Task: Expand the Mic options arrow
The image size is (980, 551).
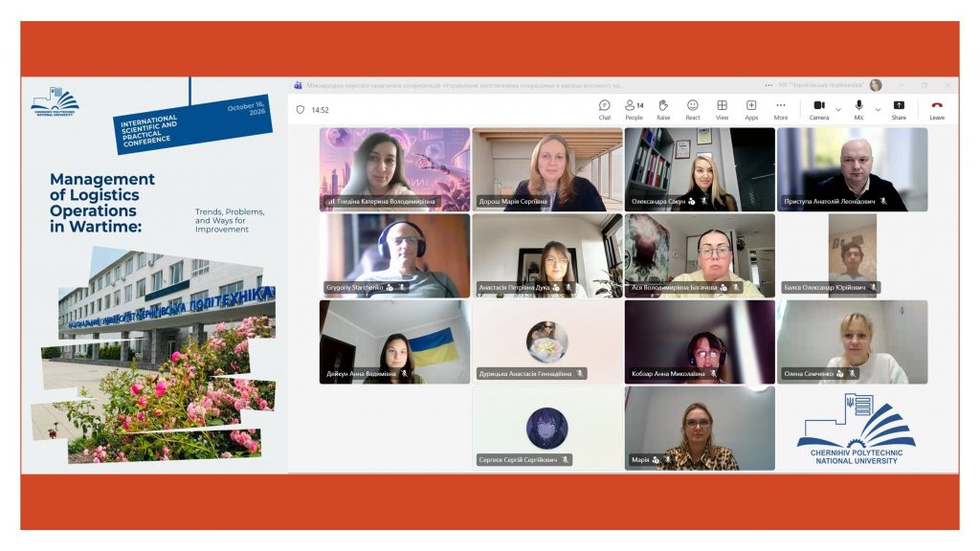Action: point(879,110)
